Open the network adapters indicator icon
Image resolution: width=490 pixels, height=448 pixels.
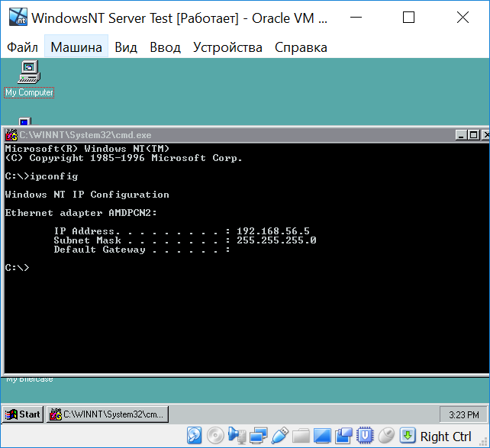point(258,436)
